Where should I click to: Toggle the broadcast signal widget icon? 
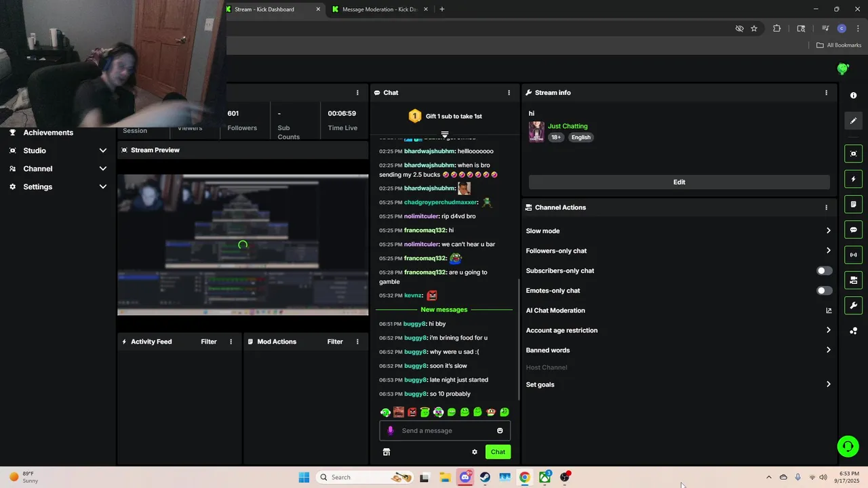coord(853,255)
